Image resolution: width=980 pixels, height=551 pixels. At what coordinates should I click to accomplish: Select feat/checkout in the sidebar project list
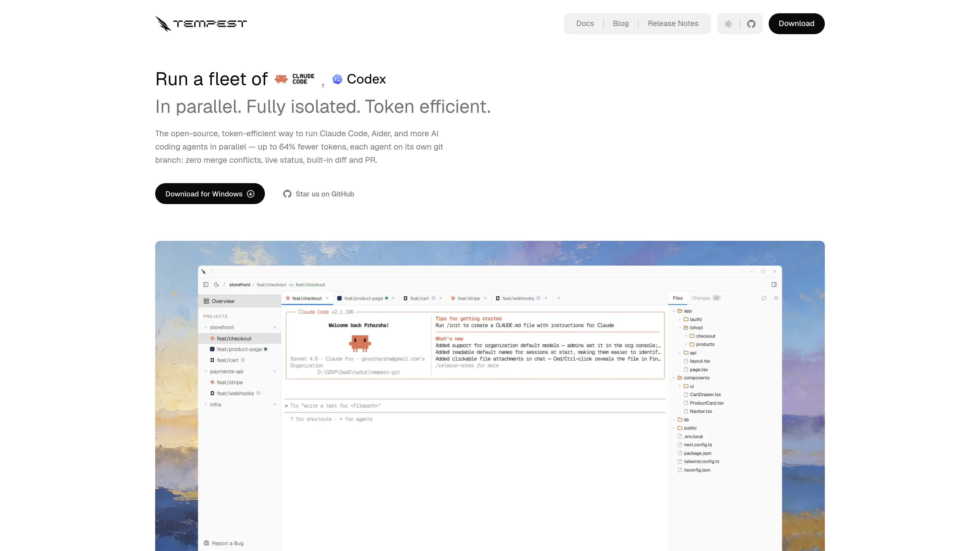click(240, 339)
